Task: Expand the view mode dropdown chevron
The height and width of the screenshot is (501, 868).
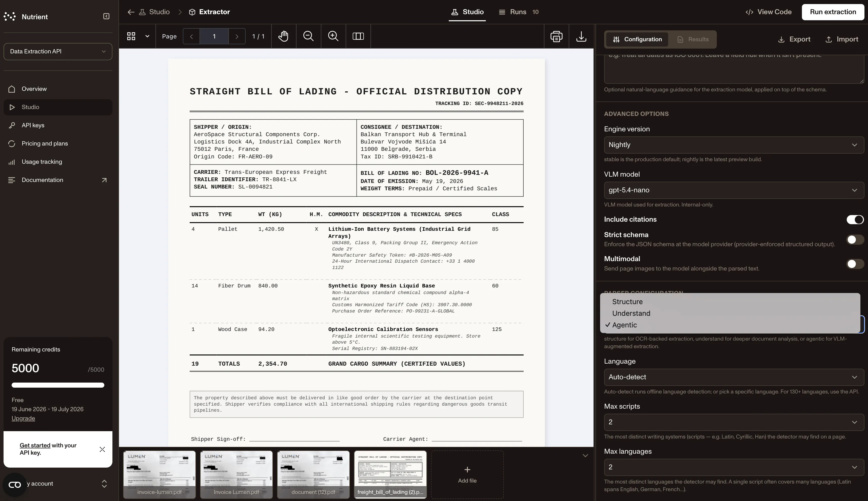Action: 147,36
